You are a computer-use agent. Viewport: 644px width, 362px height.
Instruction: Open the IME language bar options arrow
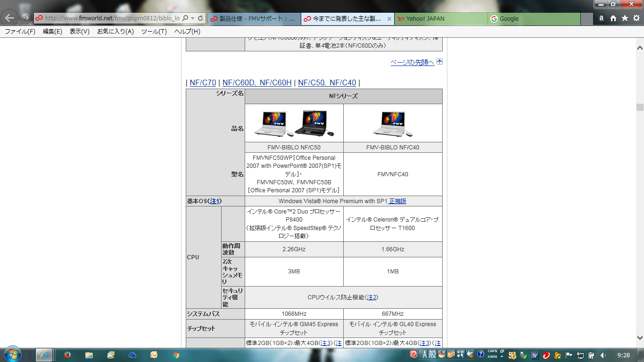coord(502,357)
